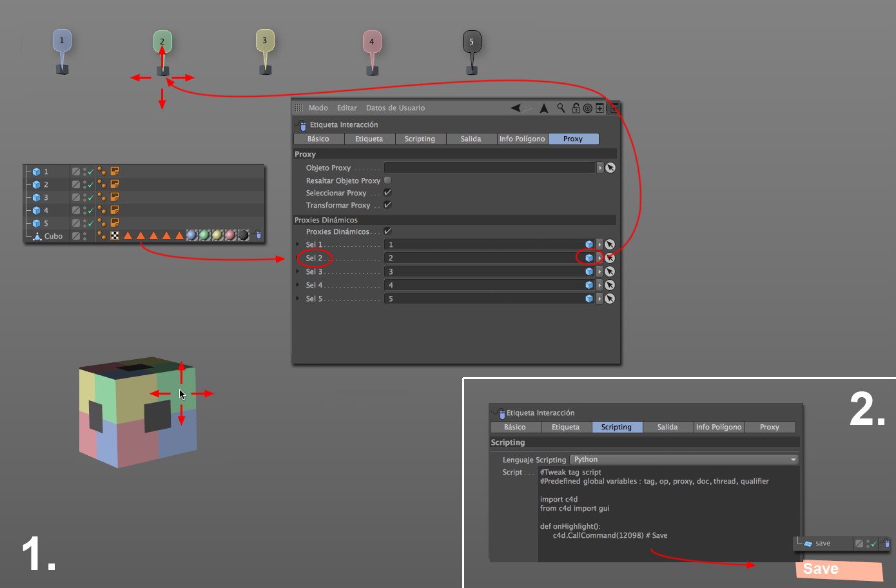Click the display tag on object 1

click(115, 171)
